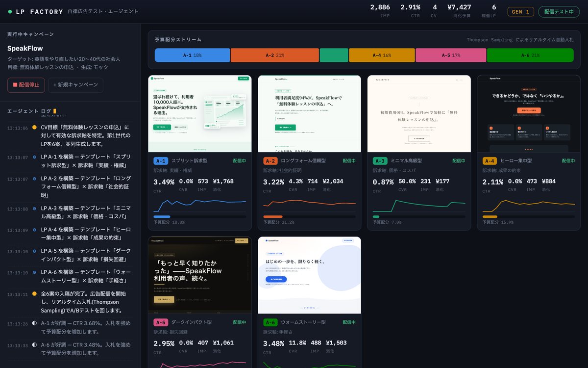Click the 稼働LP count of 6
Viewport: 588px width, 368px height.
click(x=494, y=7)
